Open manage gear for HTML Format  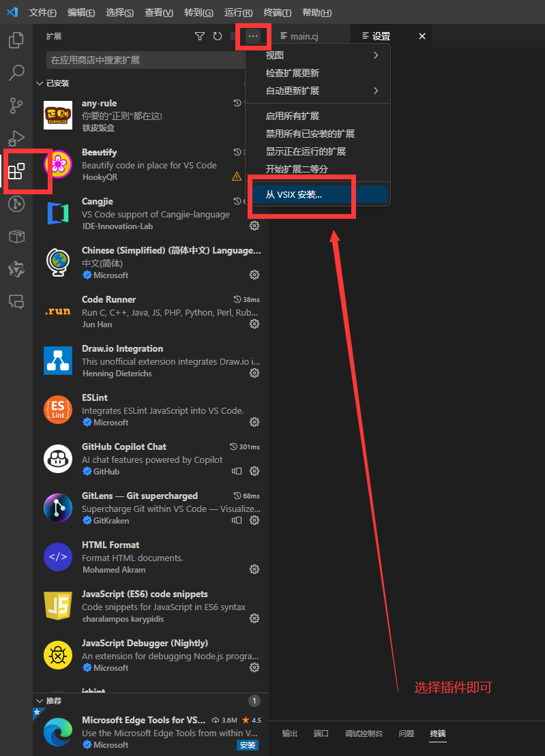point(254,569)
